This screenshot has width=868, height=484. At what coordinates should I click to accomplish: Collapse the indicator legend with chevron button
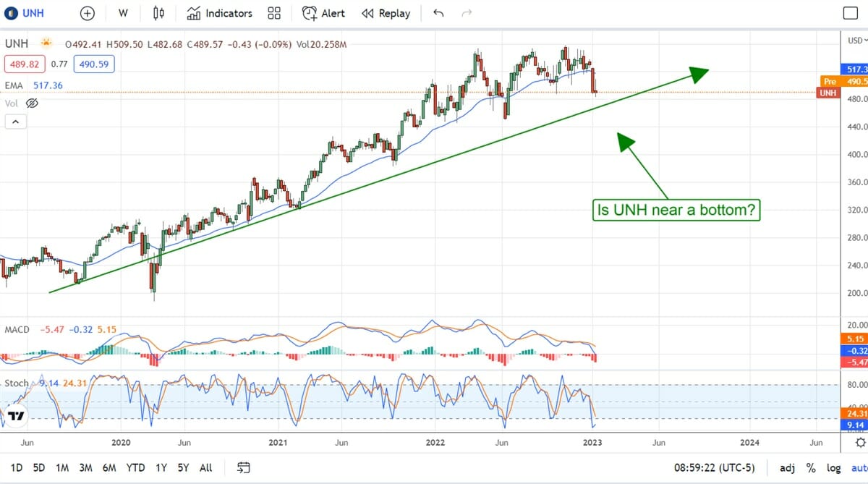point(16,122)
